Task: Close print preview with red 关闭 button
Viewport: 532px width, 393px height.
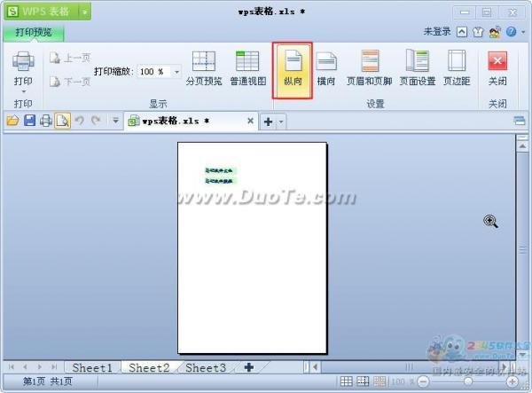Action: click(x=497, y=68)
